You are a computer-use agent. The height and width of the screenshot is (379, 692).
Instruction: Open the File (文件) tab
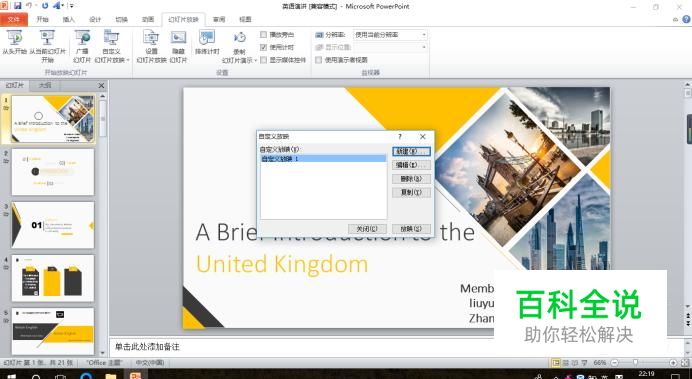coord(14,19)
